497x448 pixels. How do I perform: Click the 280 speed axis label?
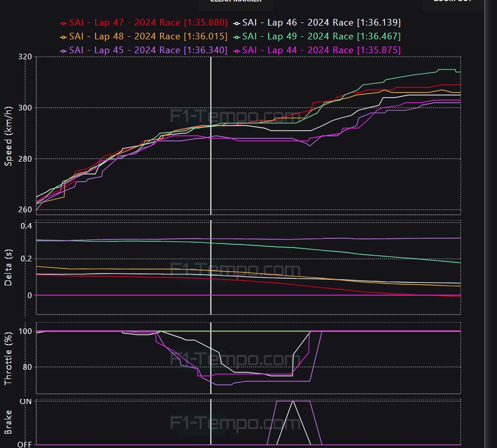pos(25,159)
